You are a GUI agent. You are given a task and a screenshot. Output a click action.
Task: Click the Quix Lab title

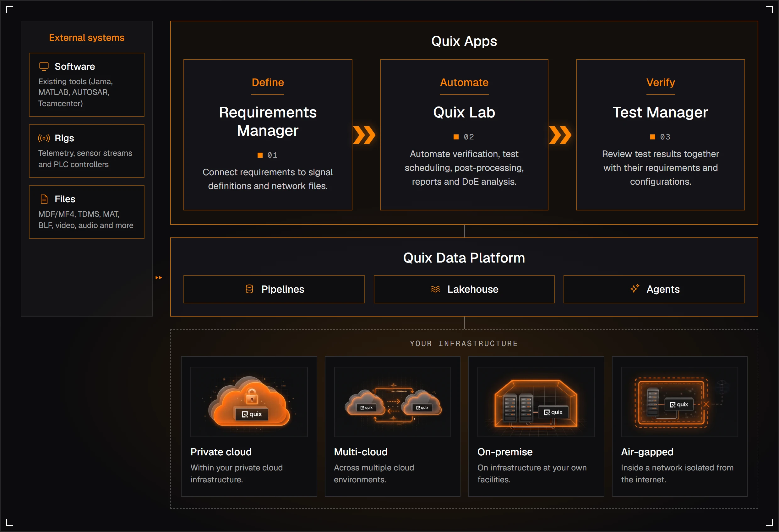464,112
